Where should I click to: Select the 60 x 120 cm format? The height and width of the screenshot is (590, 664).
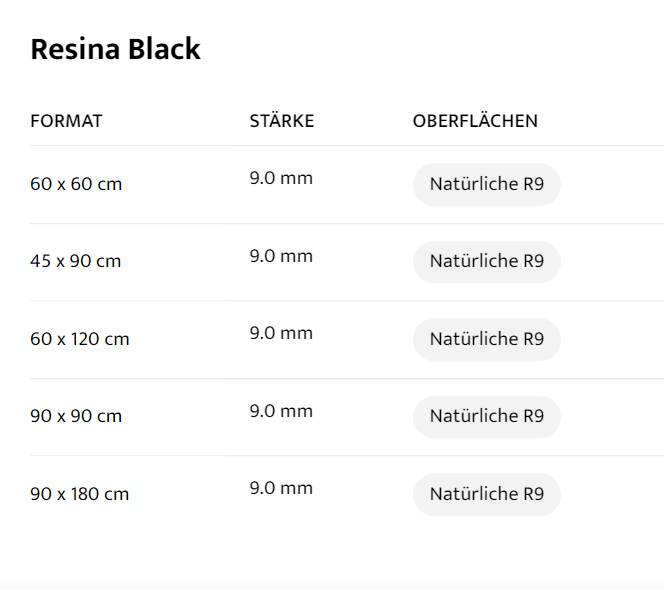tap(80, 339)
